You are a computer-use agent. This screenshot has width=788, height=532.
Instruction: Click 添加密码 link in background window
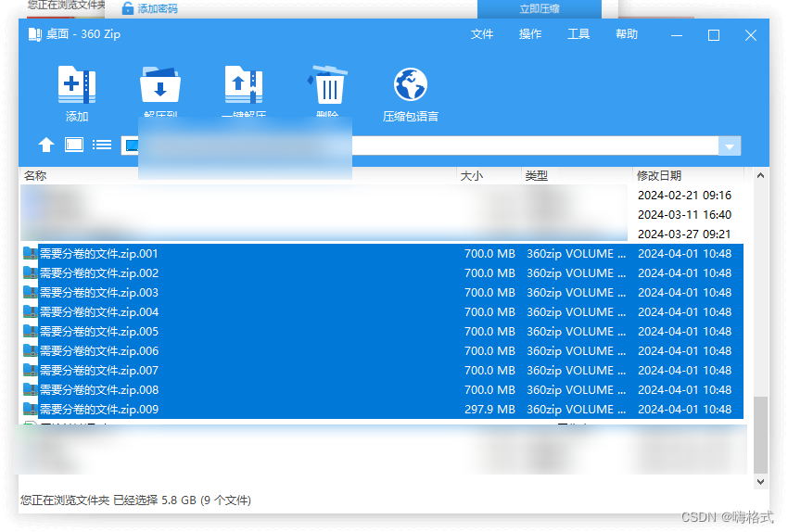pyautogui.click(x=158, y=8)
